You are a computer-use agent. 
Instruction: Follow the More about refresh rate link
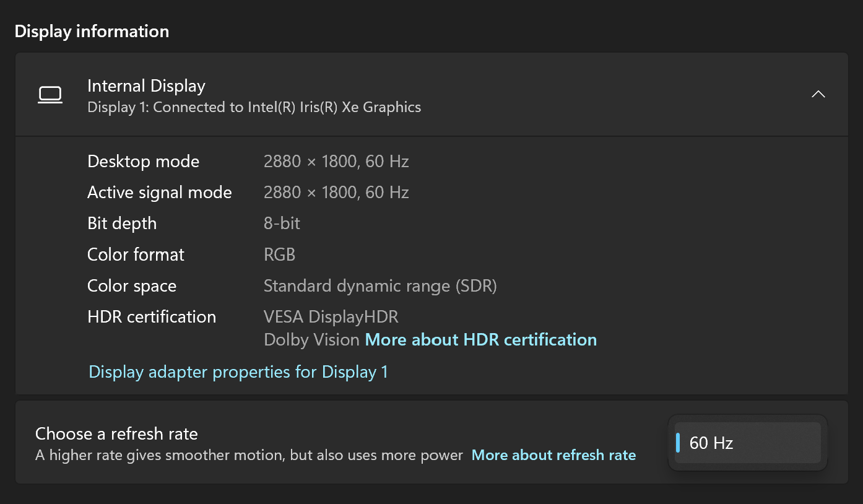[x=553, y=455]
